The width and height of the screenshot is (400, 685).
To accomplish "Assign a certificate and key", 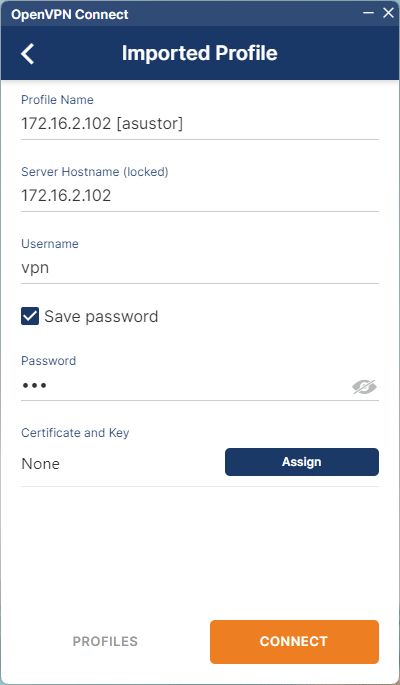I will [302, 462].
